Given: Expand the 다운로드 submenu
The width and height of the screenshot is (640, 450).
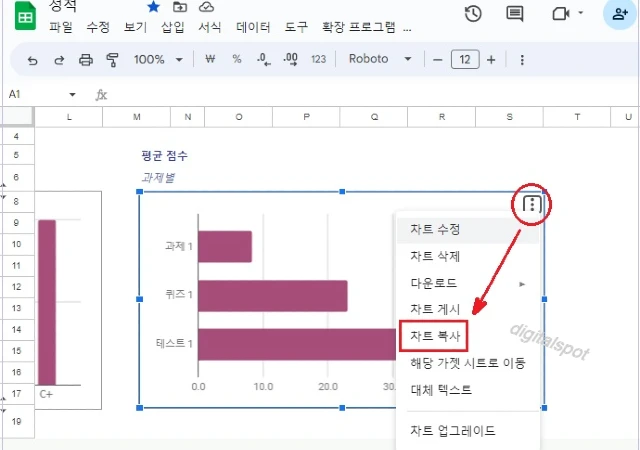Looking at the screenshot, I should tap(468, 283).
